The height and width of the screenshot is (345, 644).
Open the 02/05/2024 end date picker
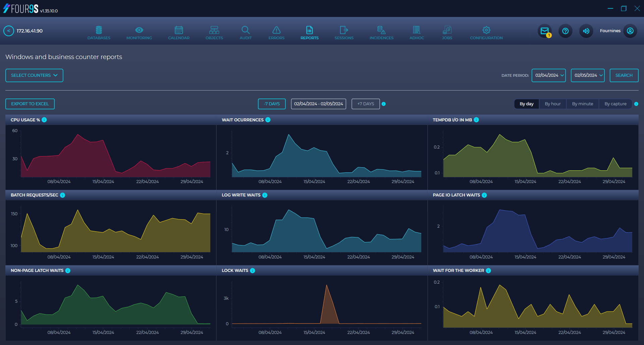tap(588, 75)
